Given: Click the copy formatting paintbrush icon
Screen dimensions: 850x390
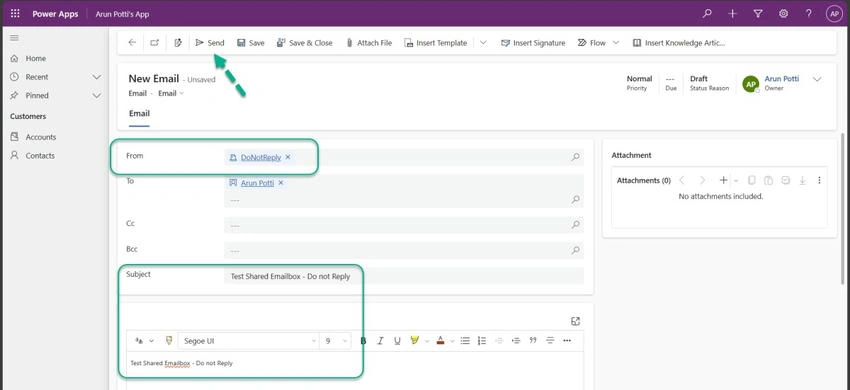Looking at the screenshot, I should click(169, 341).
